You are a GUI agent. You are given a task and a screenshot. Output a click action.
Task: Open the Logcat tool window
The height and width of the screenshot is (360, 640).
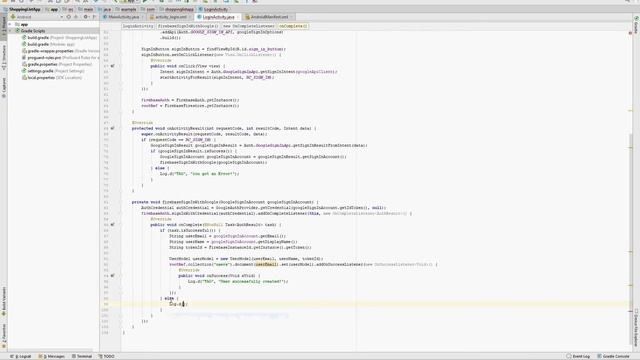tap(21, 356)
